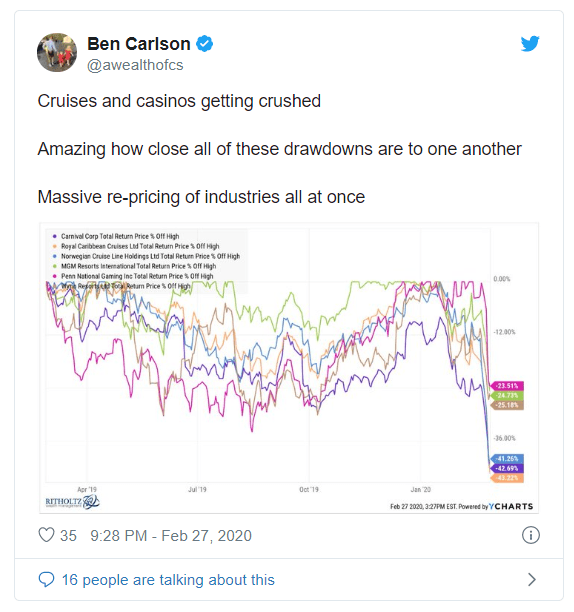
Task: Click the Ritholtz logo on chart
Action: (73, 502)
